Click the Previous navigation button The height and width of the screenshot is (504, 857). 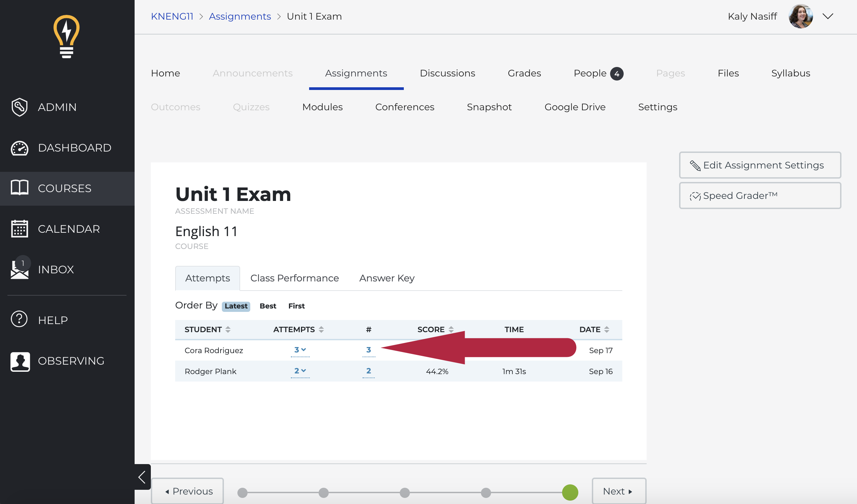(x=188, y=491)
